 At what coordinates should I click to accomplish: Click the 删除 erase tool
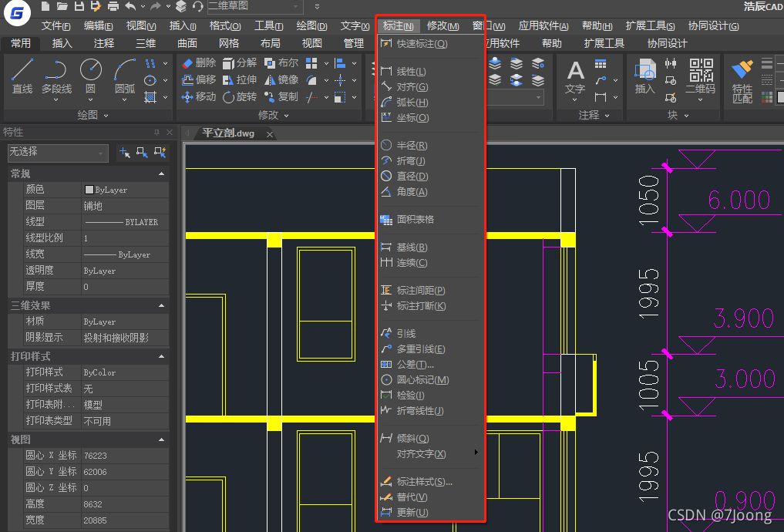199,63
